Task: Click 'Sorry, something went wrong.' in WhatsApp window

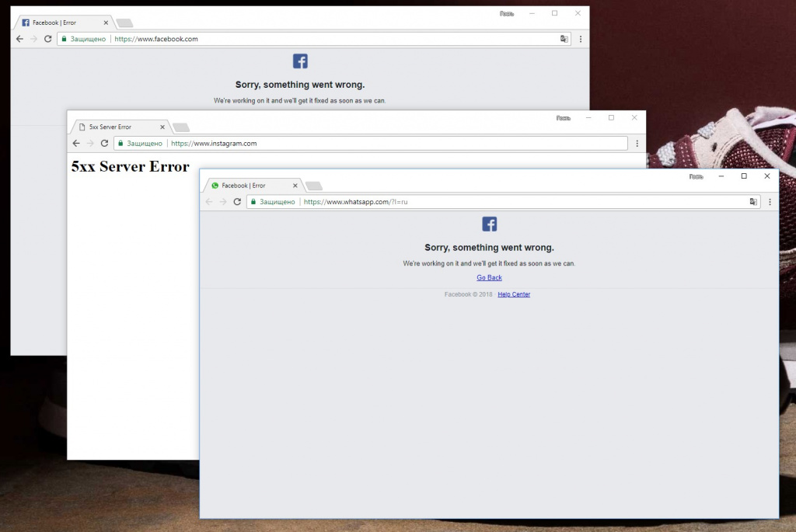Action: pos(490,248)
